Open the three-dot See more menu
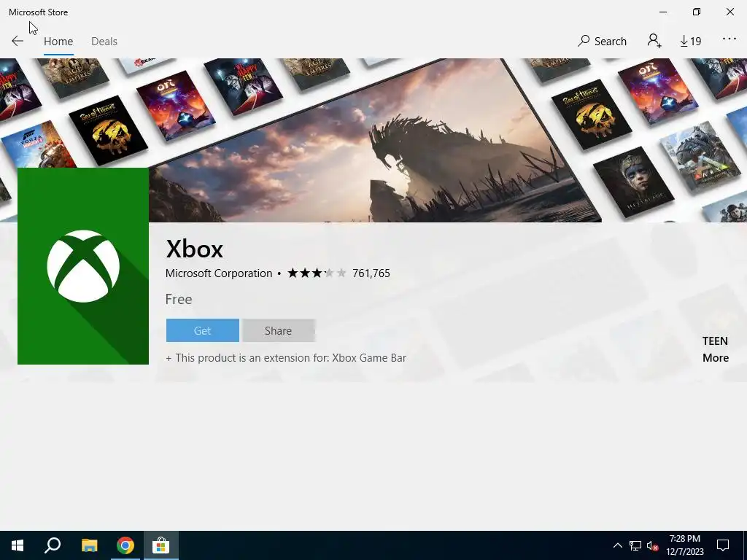The width and height of the screenshot is (747, 560). [729, 39]
